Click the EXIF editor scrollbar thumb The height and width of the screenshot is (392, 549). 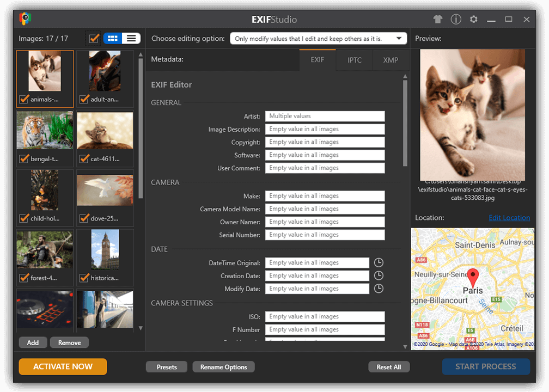pyautogui.click(x=405, y=123)
